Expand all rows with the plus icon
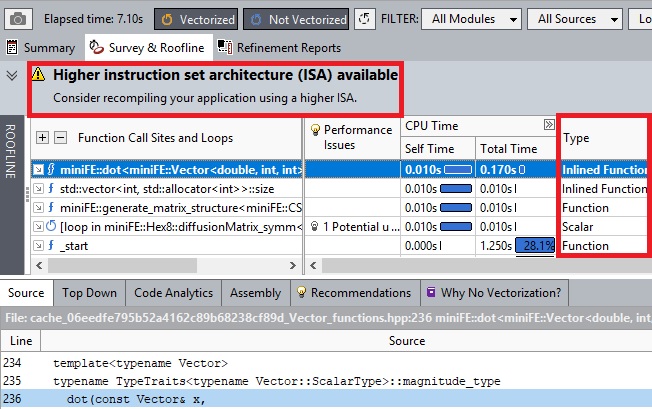Viewport: 652px width, 409px height. [42, 138]
